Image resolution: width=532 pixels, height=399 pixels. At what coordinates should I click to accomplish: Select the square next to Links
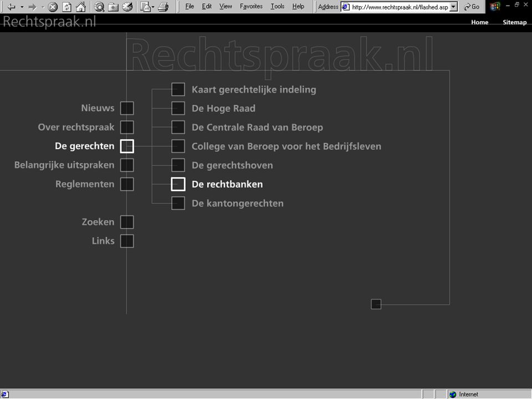127,241
